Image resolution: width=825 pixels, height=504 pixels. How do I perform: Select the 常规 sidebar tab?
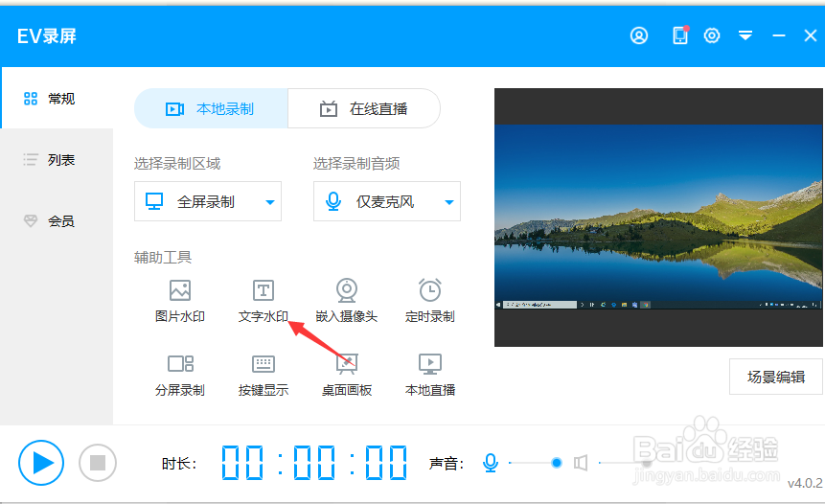coord(57,98)
